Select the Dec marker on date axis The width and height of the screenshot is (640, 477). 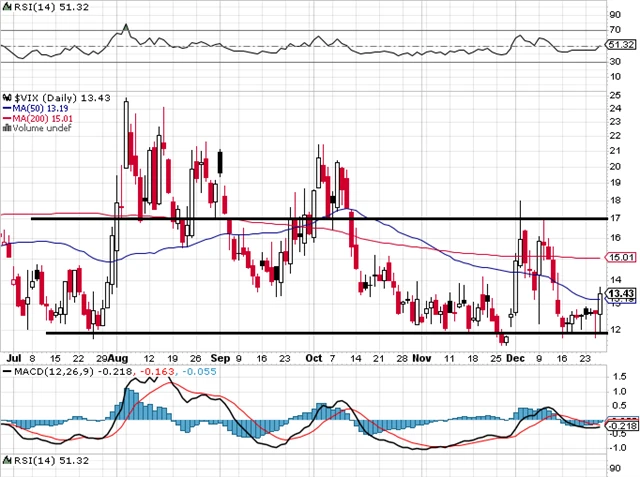[x=515, y=356]
